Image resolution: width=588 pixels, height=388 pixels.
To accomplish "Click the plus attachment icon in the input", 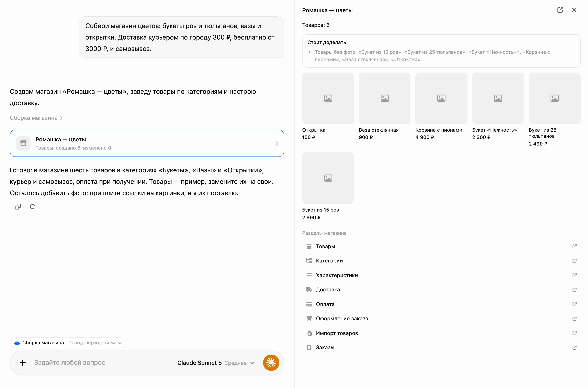I will [x=23, y=363].
